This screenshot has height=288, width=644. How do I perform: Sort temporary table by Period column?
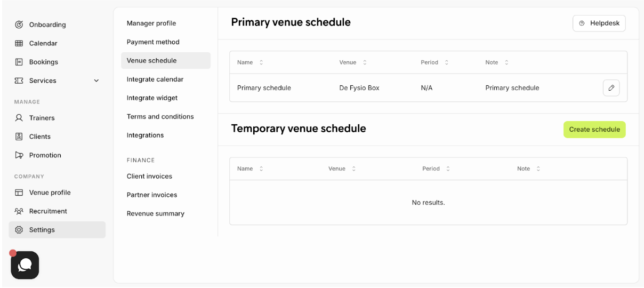click(x=448, y=169)
